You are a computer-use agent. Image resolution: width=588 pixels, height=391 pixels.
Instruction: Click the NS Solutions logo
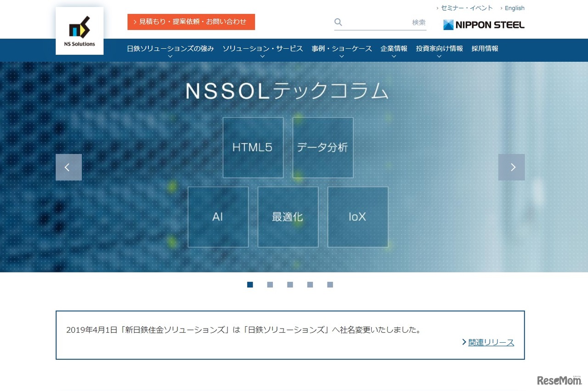point(79,30)
